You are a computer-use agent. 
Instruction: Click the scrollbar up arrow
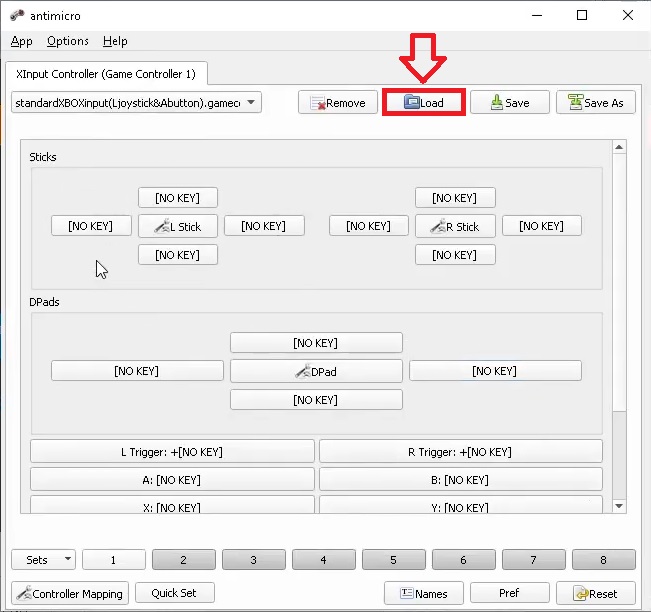point(619,147)
